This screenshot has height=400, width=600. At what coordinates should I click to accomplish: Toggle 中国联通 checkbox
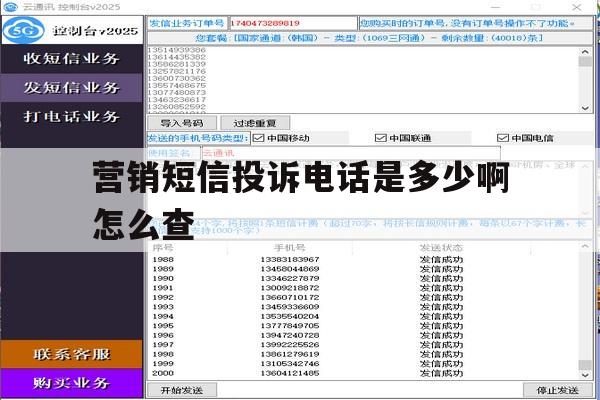click(380, 138)
